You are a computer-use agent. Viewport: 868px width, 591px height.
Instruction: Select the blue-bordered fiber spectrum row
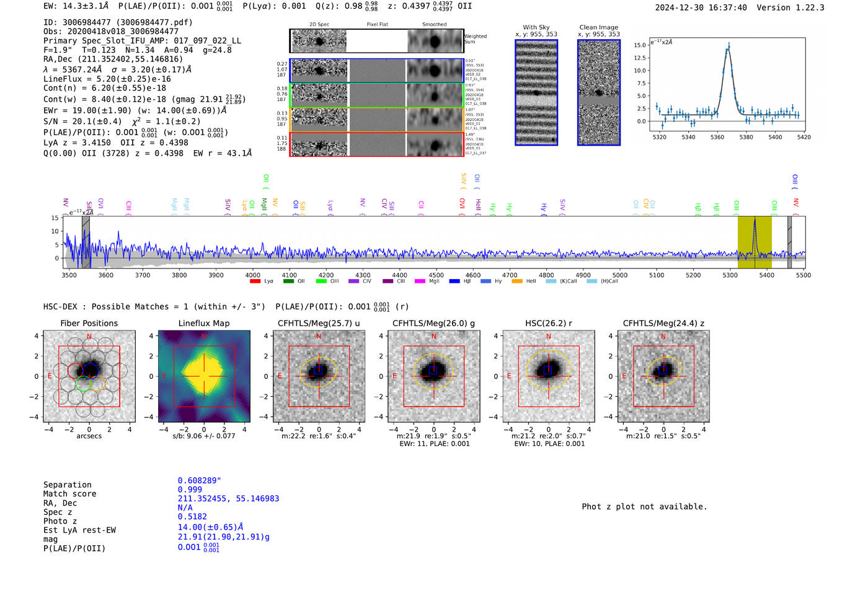tap(376, 71)
